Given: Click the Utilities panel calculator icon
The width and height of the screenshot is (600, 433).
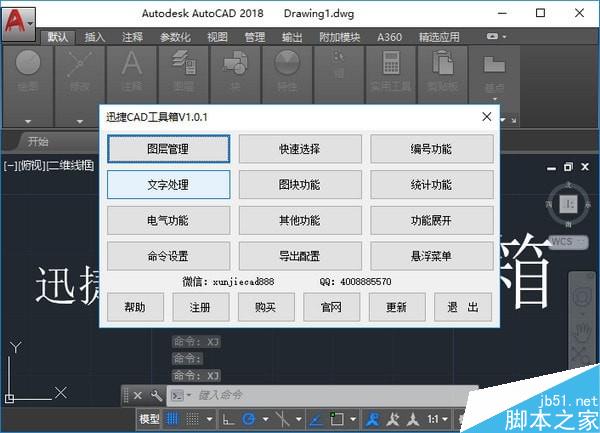Looking at the screenshot, I should point(391,63).
